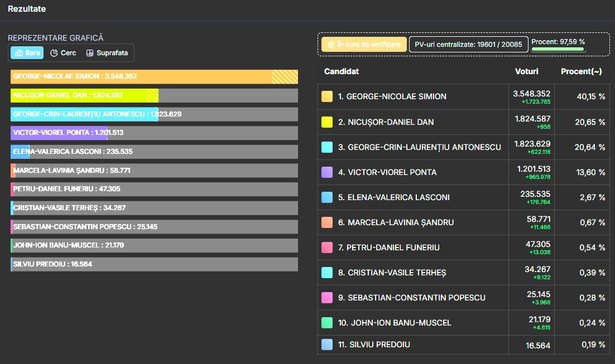This screenshot has width=615, height=364.
Task: Select the Bara chart view tab
Action: pyautogui.click(x=27, y=53)
